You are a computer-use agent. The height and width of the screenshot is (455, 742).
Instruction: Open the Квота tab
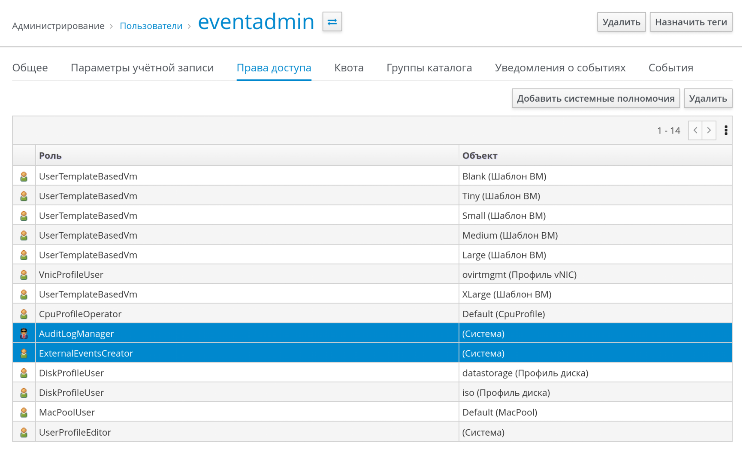pyautogui.click(x=348, y=68)
